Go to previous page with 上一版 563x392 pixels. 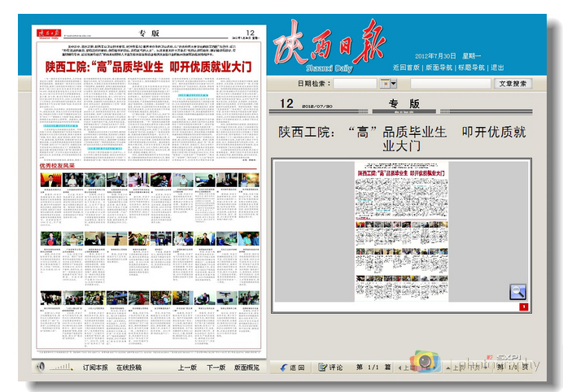click(187, 368)
